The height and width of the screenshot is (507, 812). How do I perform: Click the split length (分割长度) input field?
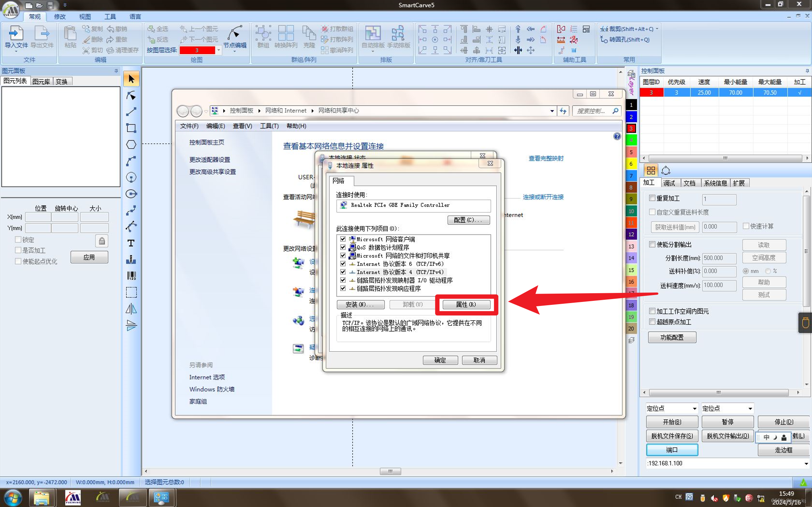point(719,258)
